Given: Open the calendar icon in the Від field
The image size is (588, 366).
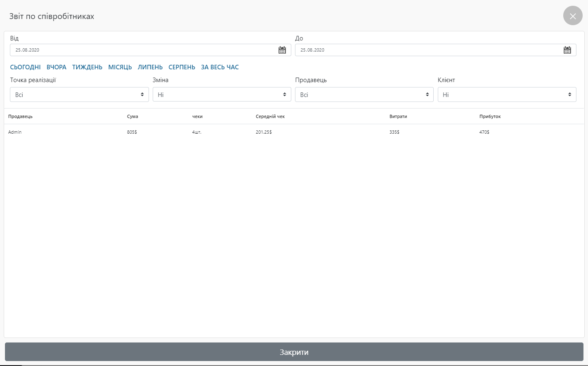Looking at the screenshot, I should [282, 50].
